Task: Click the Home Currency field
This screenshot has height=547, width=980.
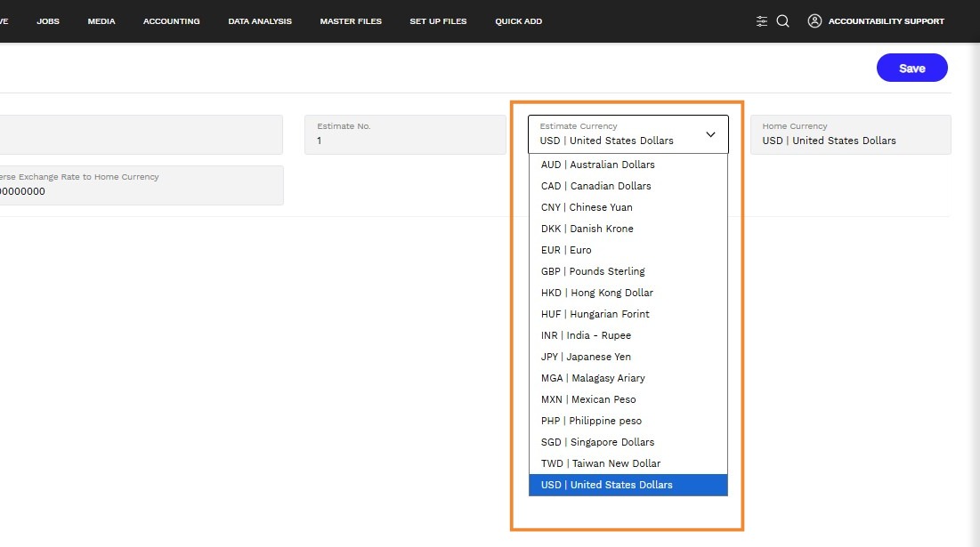Action: (x=851, y=134)
